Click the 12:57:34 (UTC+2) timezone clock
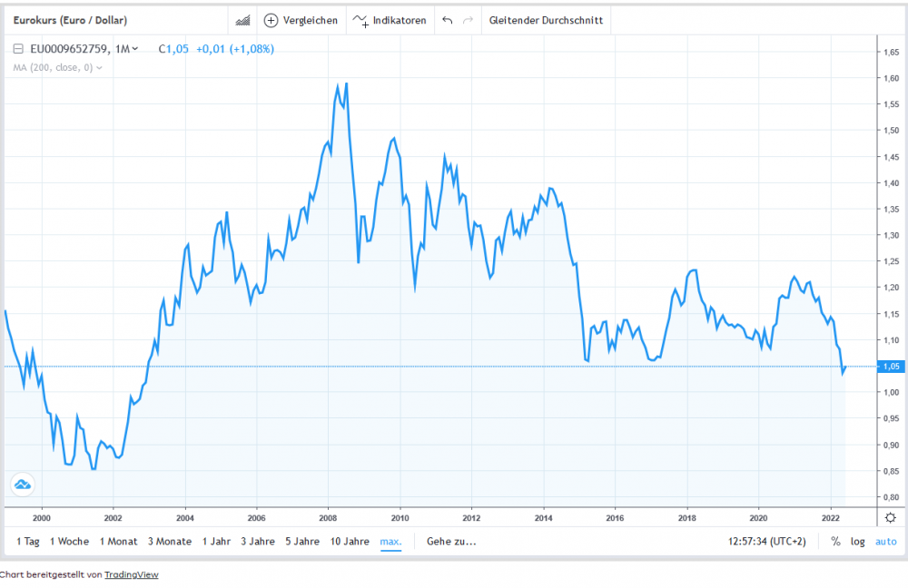 pos(766,541)
